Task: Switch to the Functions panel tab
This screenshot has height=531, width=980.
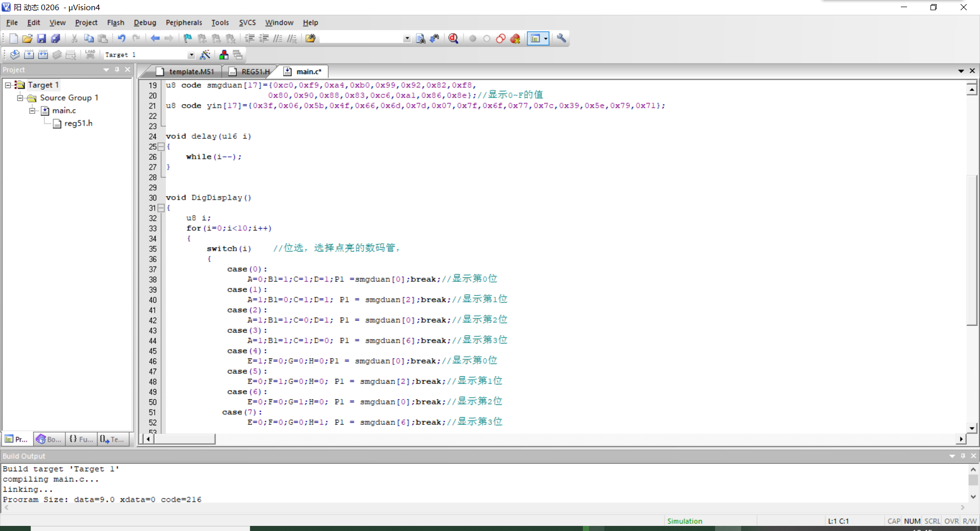Action: (x=81, y=439)
